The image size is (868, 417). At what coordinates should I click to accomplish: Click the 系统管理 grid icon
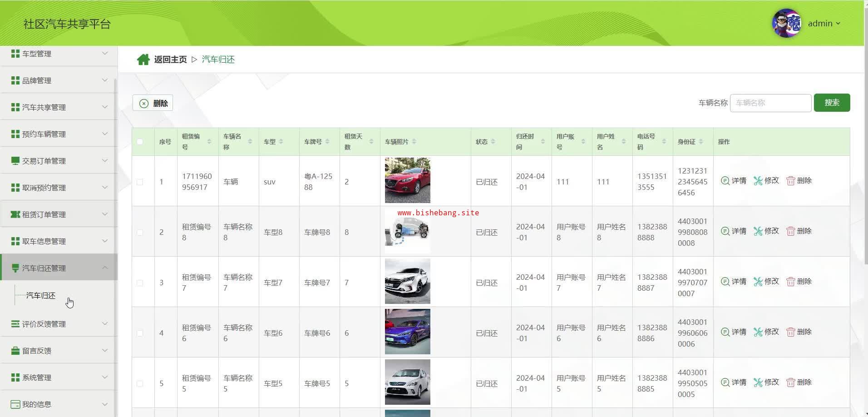coord(15,377)
